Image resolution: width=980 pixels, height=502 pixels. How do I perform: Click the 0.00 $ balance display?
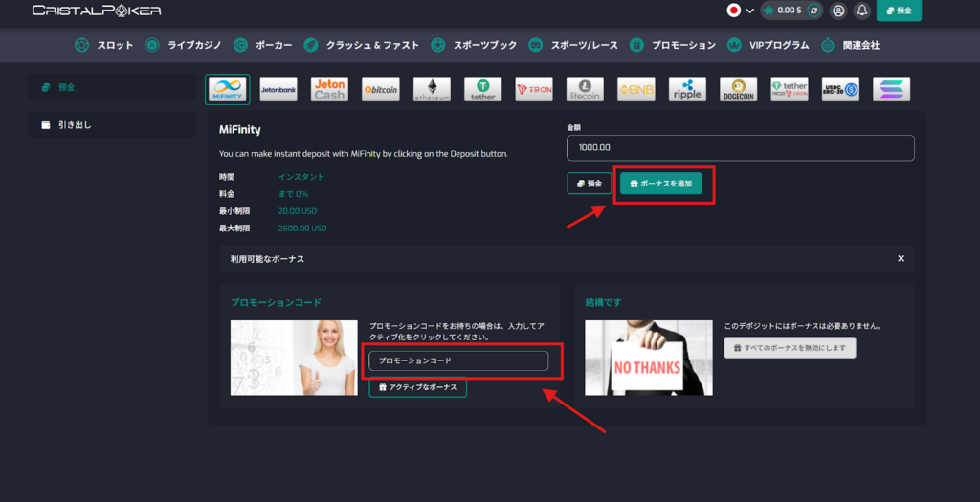(x=790, y=11)
